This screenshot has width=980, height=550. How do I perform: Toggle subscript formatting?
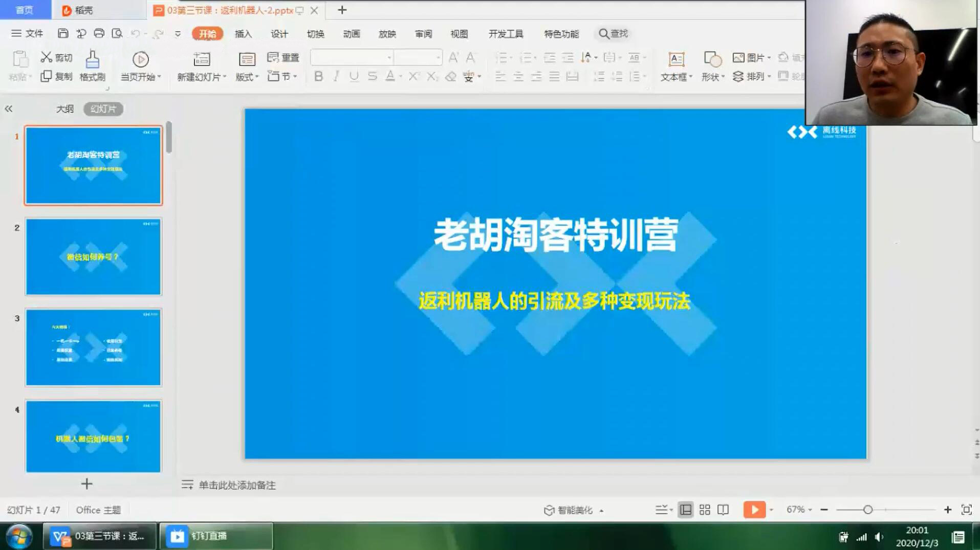(432, 76)
